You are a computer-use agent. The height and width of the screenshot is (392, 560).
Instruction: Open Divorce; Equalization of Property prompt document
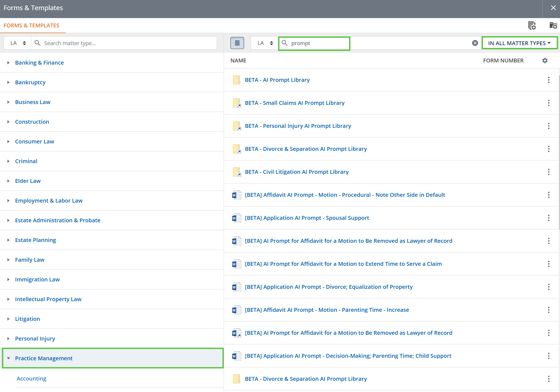pyautogui.click(x=328, y=287)
